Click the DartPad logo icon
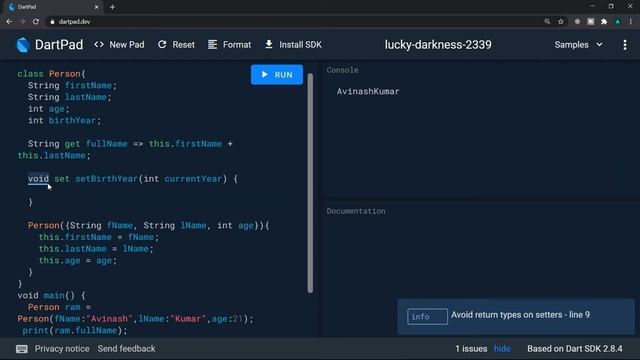Viewport: 640px width, 360px height. [23, 45]
